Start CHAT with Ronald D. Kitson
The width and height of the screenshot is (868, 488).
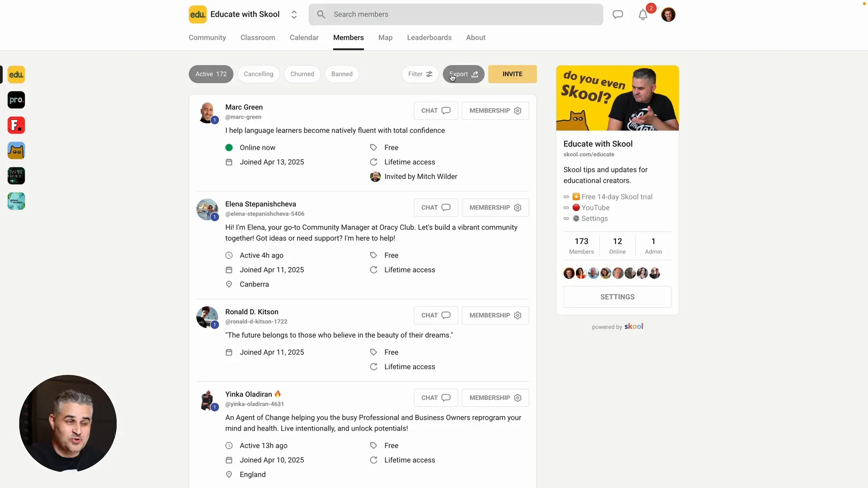tap(436, 315)
